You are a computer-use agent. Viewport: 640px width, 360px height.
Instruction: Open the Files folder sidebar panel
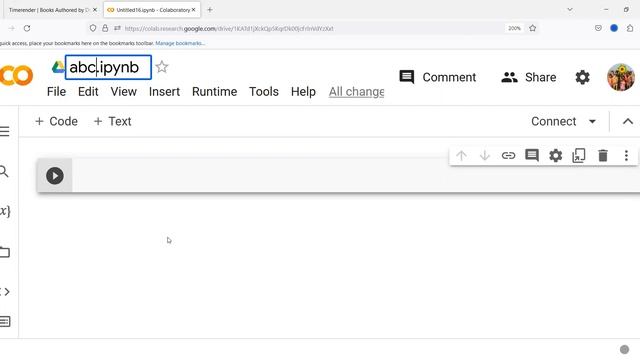tap(5, 252)
